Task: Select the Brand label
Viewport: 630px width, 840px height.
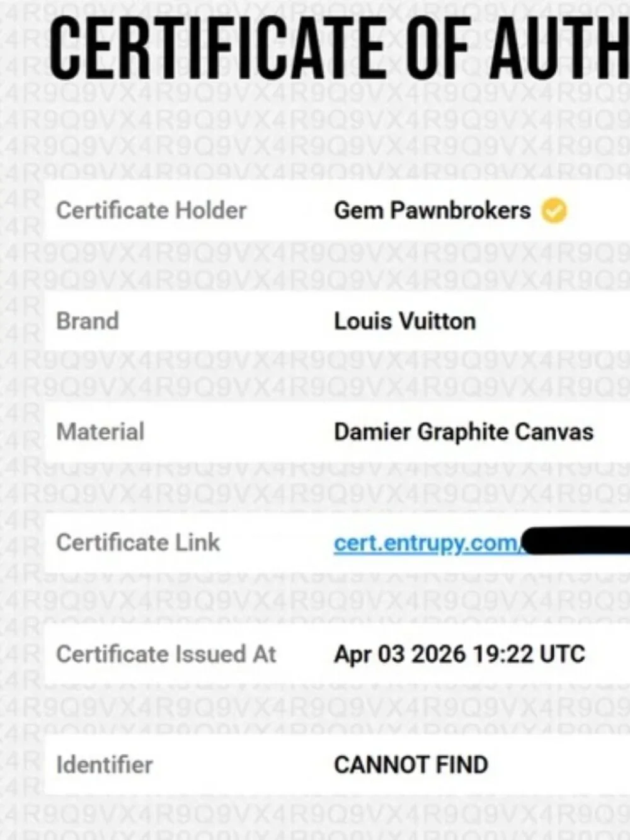Action: point(88,321)
